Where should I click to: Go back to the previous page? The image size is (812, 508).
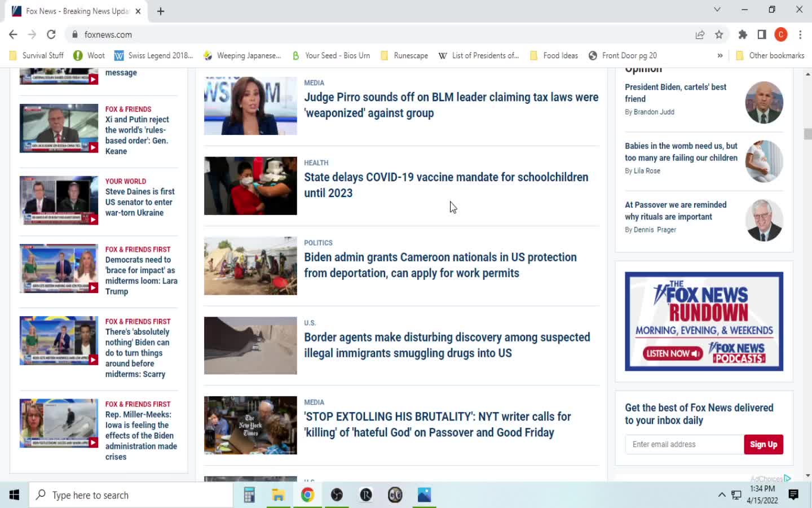[x=13, y=34]
